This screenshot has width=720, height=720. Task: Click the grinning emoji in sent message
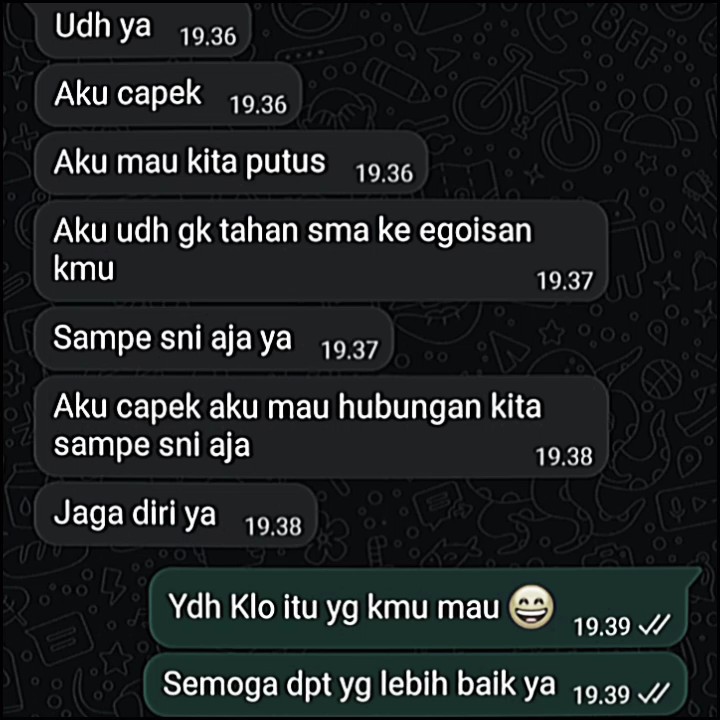coord(531,608)
